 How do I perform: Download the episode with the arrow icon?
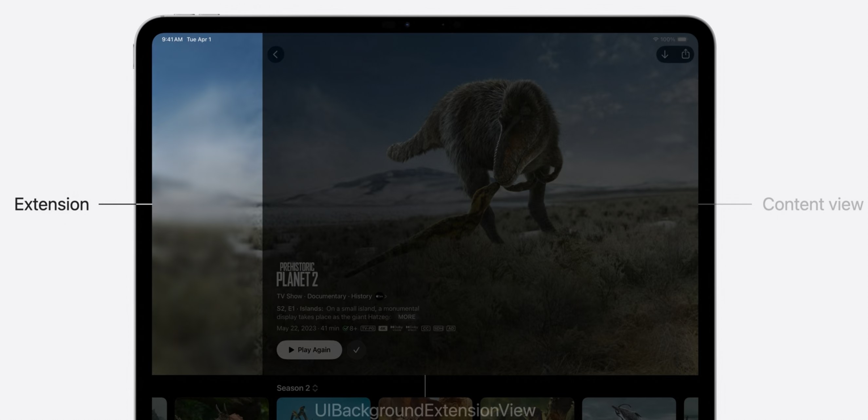[665, 54]
